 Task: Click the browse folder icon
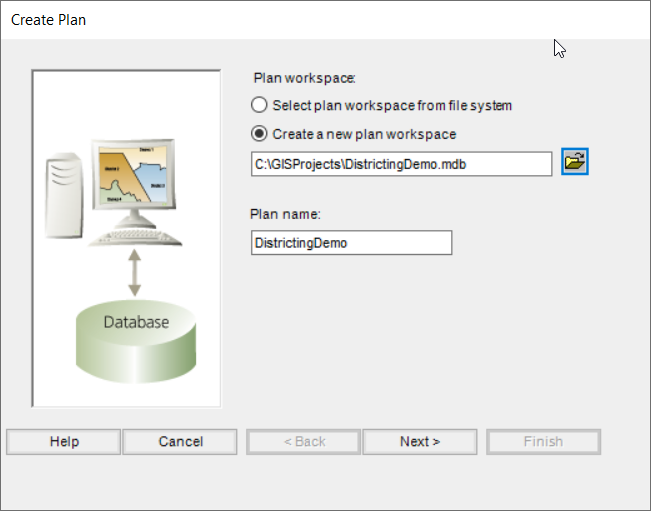574,162
